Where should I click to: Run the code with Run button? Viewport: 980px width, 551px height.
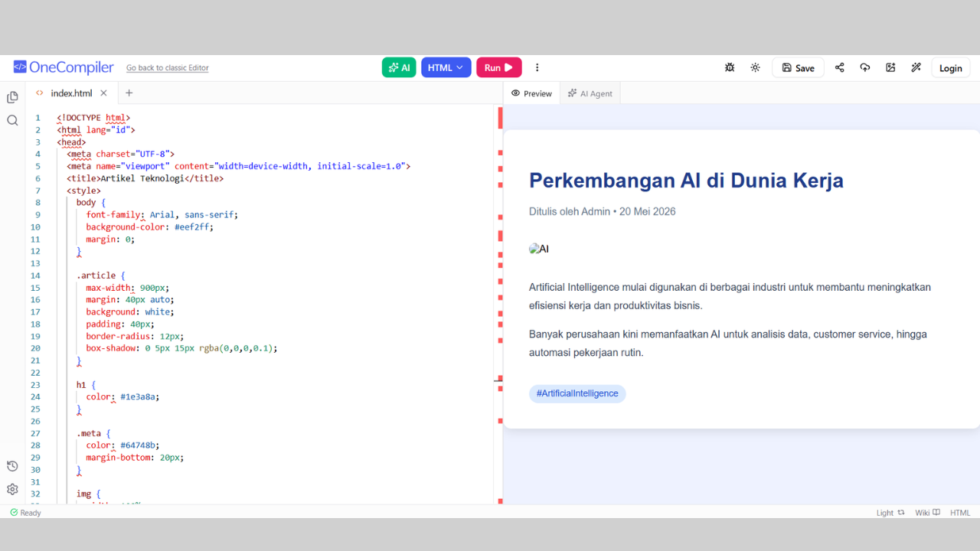[x=499, y=67]
